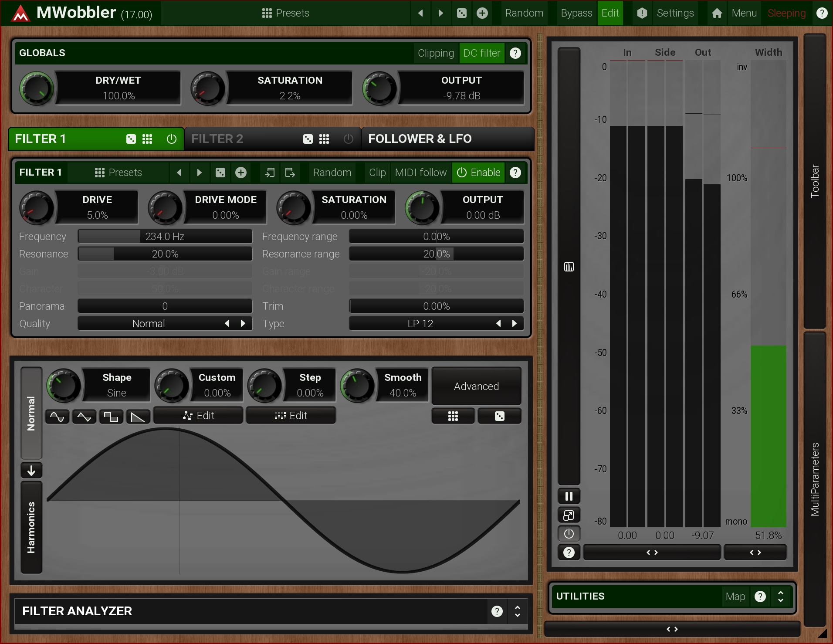
Task: Expand the Filter Analyzer panel
Action: pos(517,611)
